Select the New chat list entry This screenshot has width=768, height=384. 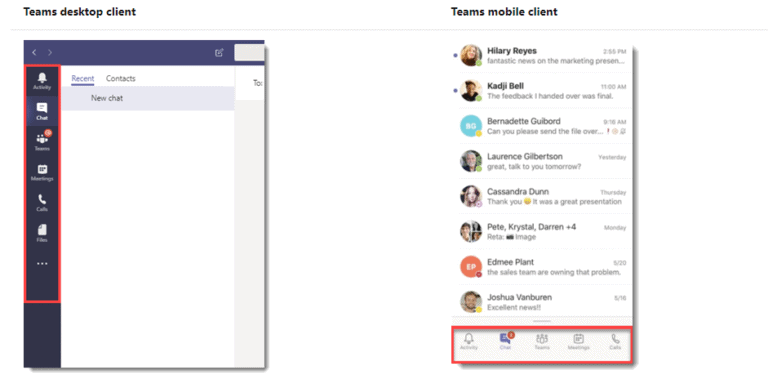point(148,98)
